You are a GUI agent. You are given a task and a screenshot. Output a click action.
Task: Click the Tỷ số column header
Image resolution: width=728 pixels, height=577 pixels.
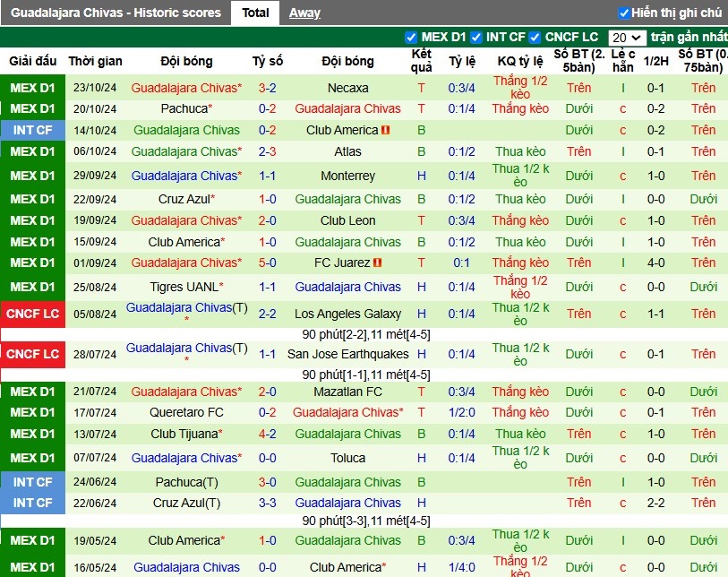(x=268, y=61)
